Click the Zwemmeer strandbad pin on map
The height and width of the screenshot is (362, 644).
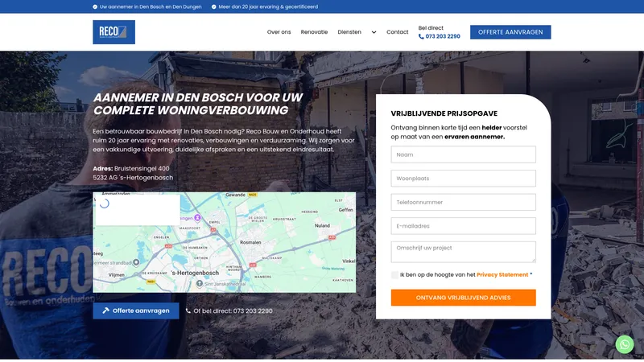click(x=136, y=262)
